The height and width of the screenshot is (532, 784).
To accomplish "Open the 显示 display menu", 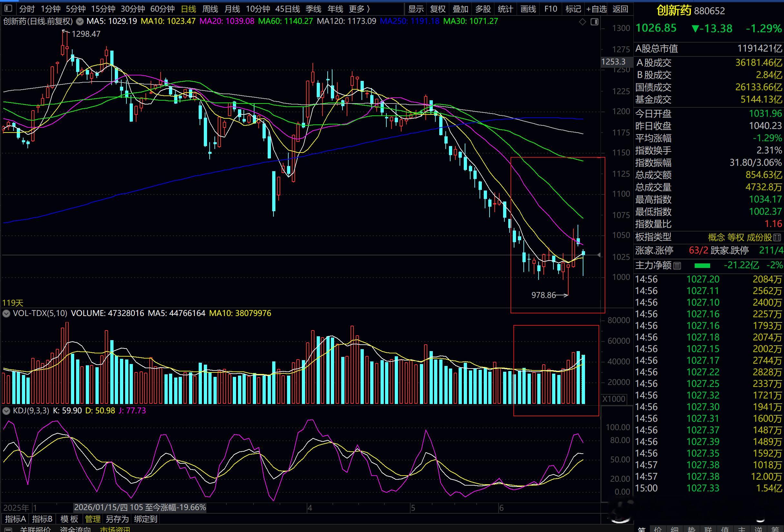I will pyautogui.click(x=416, y=9).
